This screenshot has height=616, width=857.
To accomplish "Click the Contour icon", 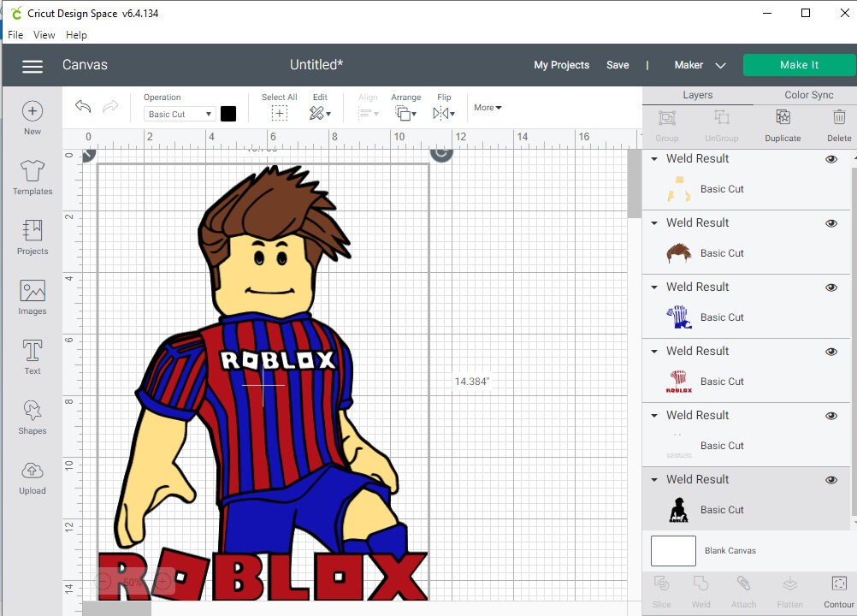I will 839,583.
